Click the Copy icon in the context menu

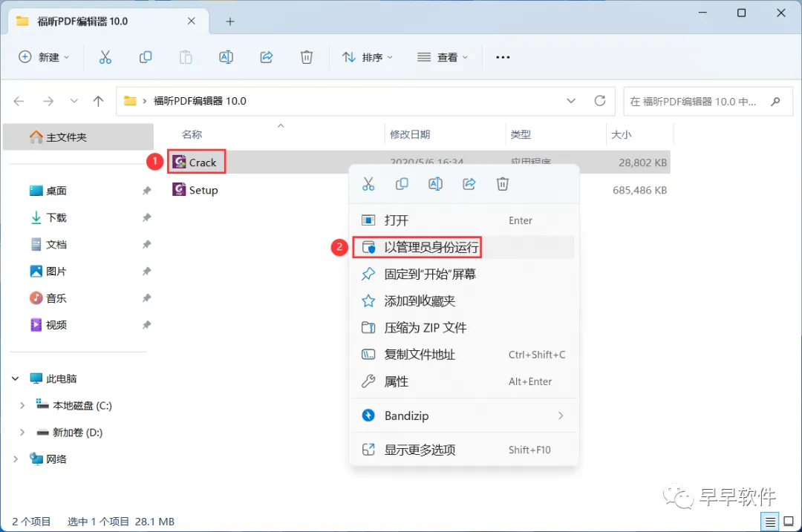(402, 184)
